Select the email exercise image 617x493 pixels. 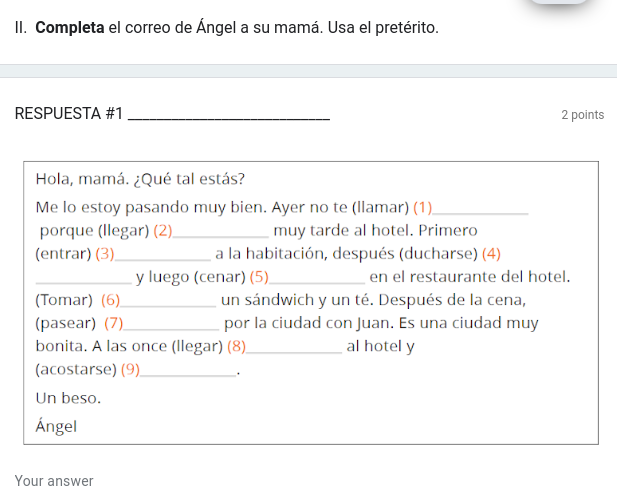[x=311, y=303]
